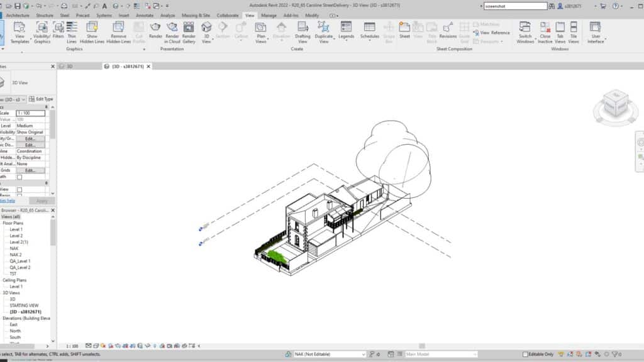Screen dimensions: 644x362
Task: Toggle Thin Lines display
Action: click(x=72, y=33)
